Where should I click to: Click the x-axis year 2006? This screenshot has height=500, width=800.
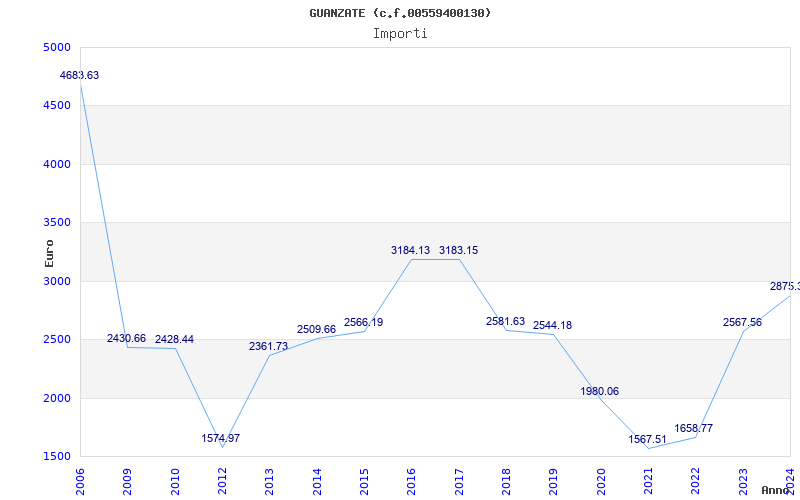[80, 482]
